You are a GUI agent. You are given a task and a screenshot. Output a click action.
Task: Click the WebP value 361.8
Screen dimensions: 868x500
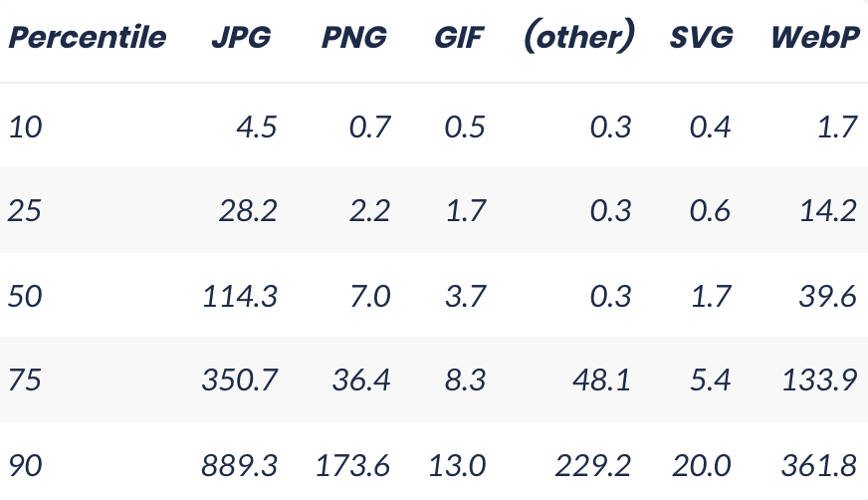tap(819, 465)
